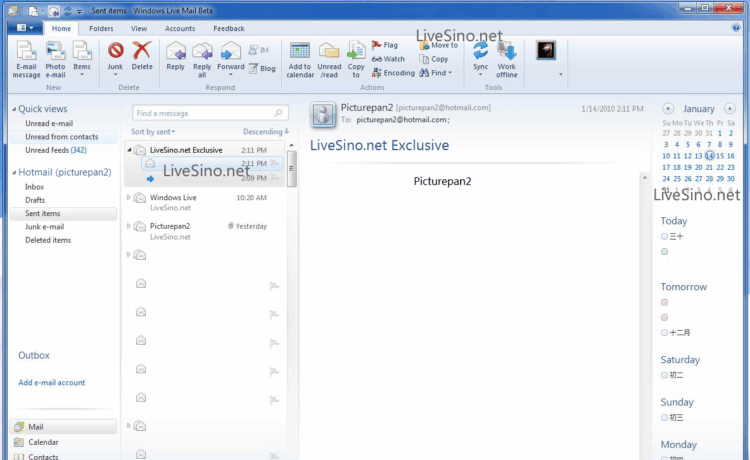Viewport: 750px width, 460px height.
Task: Open the new Items dropdown
Action: [81, 59]
